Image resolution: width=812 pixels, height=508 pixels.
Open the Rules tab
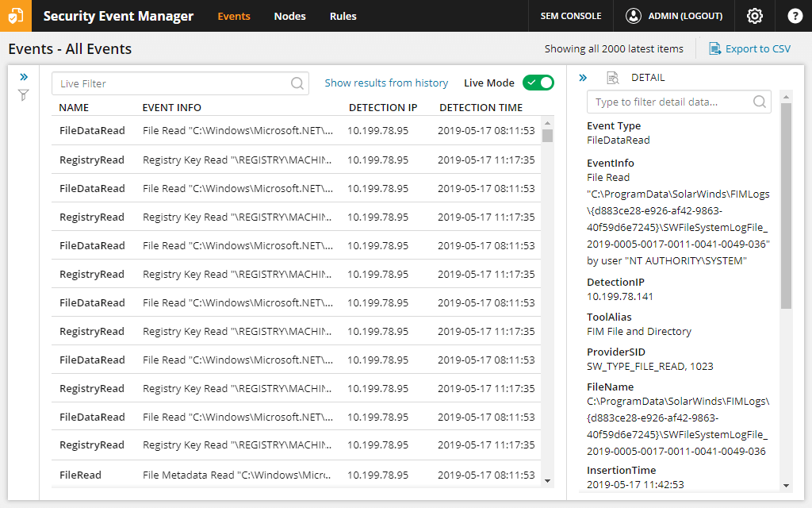tap(343, 16)
